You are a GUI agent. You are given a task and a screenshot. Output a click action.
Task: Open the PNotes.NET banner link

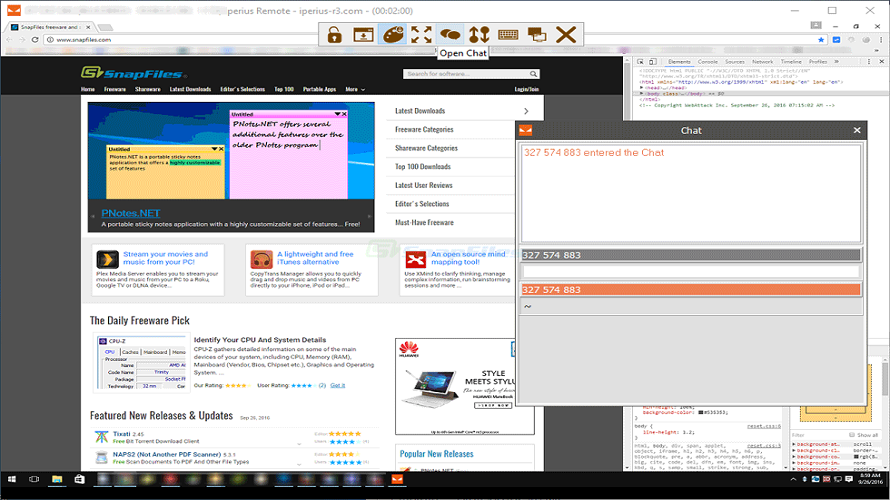point(131,213)
